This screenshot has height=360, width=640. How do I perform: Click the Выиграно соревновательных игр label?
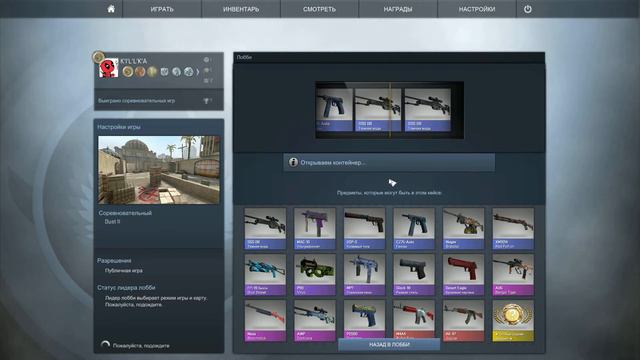pos(136,100)
